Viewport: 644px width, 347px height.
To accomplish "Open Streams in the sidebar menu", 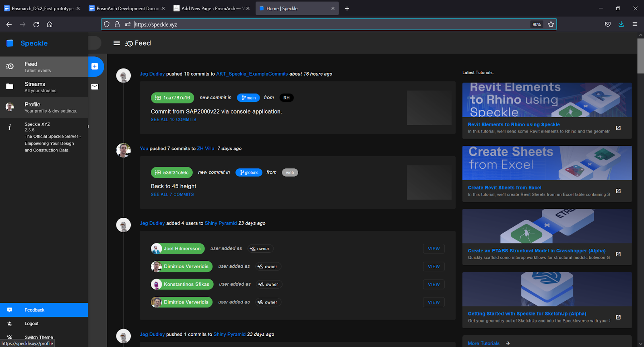I will tap(44, 87).
